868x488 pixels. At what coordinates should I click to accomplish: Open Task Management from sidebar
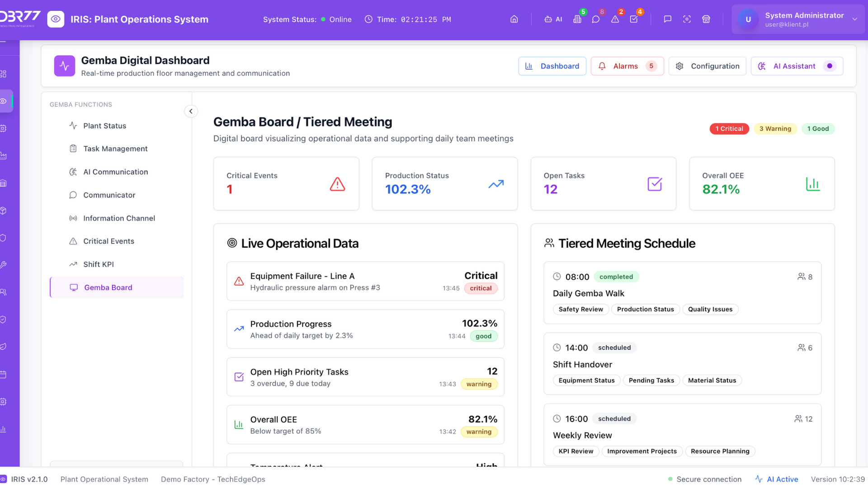115,149
